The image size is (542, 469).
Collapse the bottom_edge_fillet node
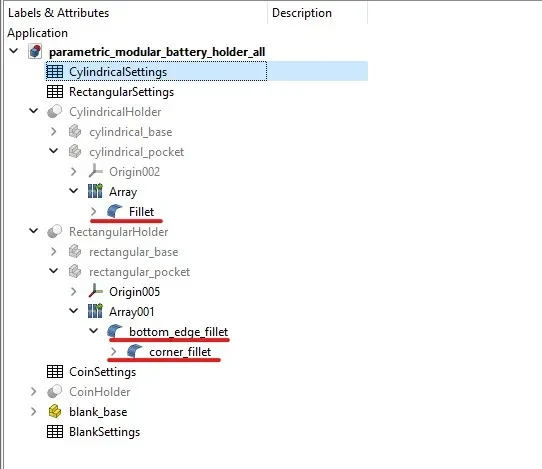point(94,331)
